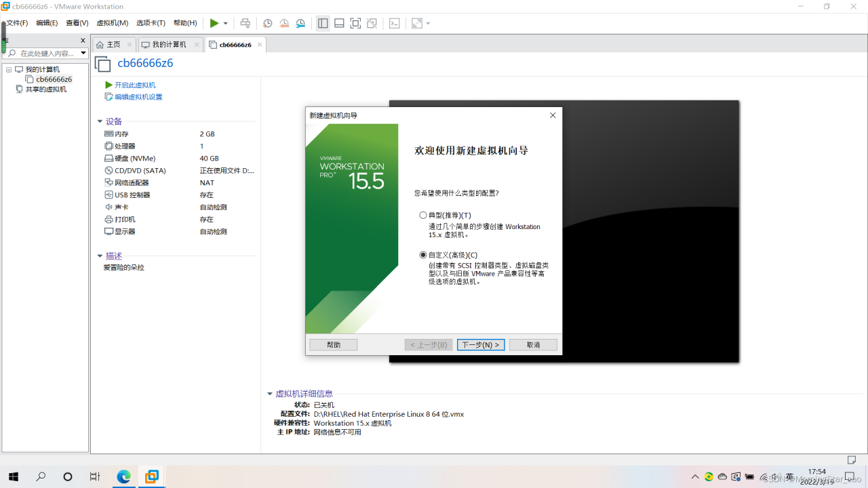Open the 编辑(E) menu
868x488 pixels.
coord(47,23)
